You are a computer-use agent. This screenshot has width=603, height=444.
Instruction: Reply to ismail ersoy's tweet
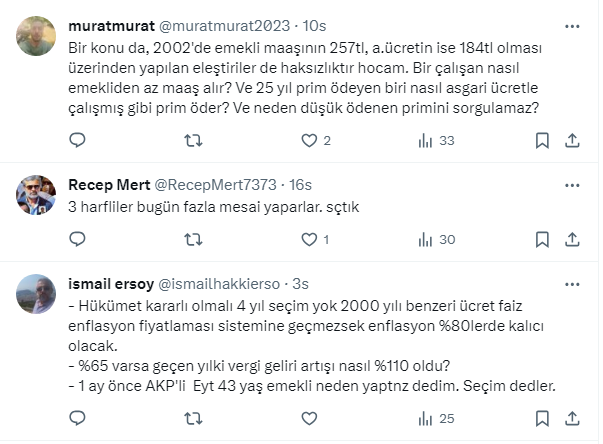coord(77,418)
